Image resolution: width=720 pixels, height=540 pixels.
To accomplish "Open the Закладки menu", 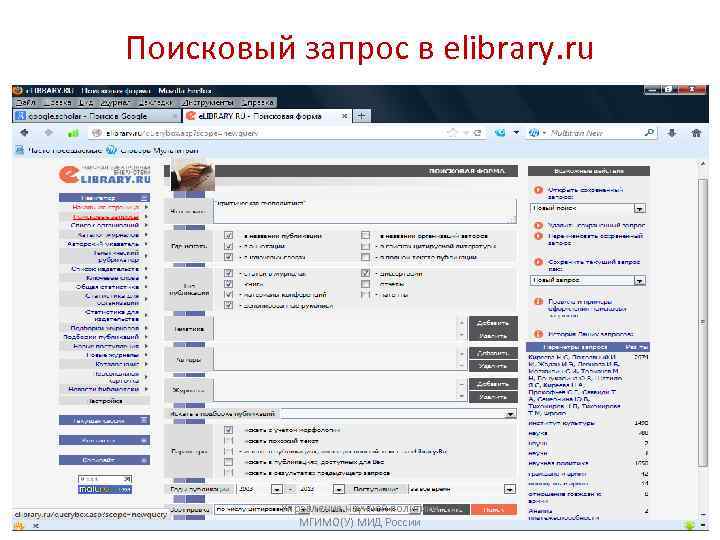I will click(156, 102).
